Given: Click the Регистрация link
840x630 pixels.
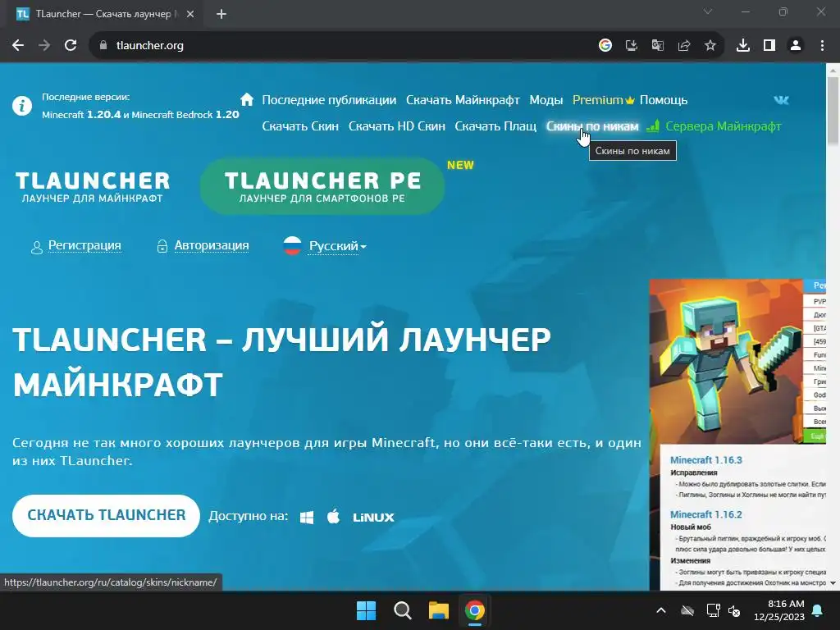Looking at the screenshot, I should [84, 245].
